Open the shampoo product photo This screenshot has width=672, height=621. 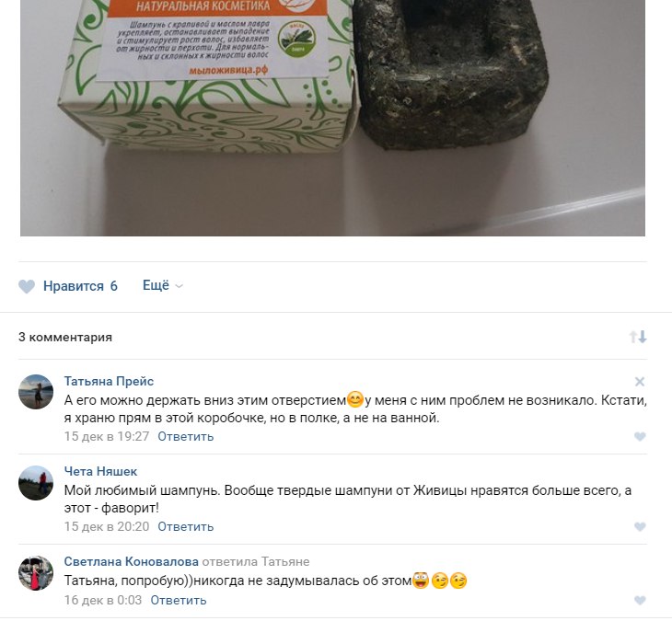(x=332, y=118)
